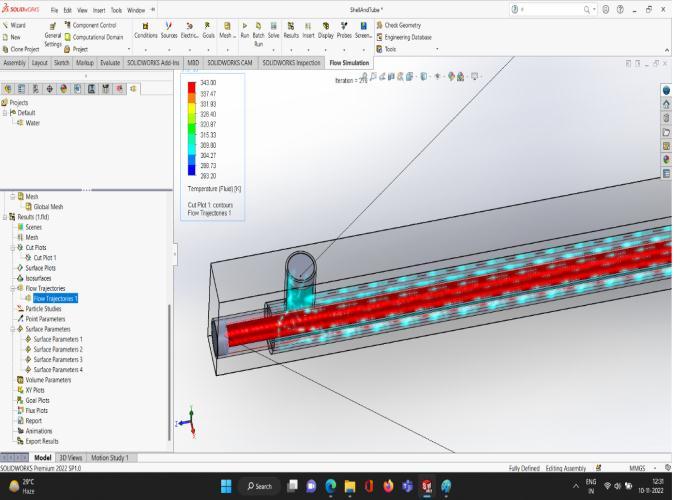This screenshot has height=500, width=700.
Task: Open the Results tool in ribbon
Action: pyautogui.click(x=291, y=30)
